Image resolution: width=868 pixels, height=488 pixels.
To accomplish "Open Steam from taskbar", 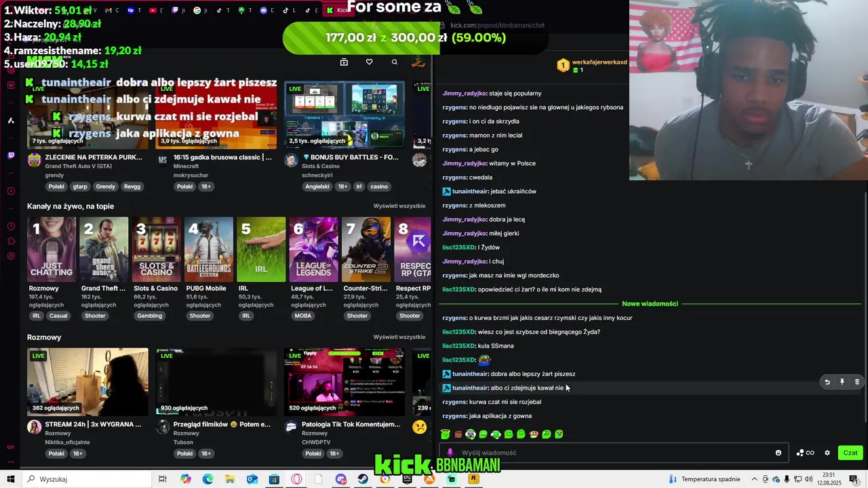I will (x=363, y=479).
